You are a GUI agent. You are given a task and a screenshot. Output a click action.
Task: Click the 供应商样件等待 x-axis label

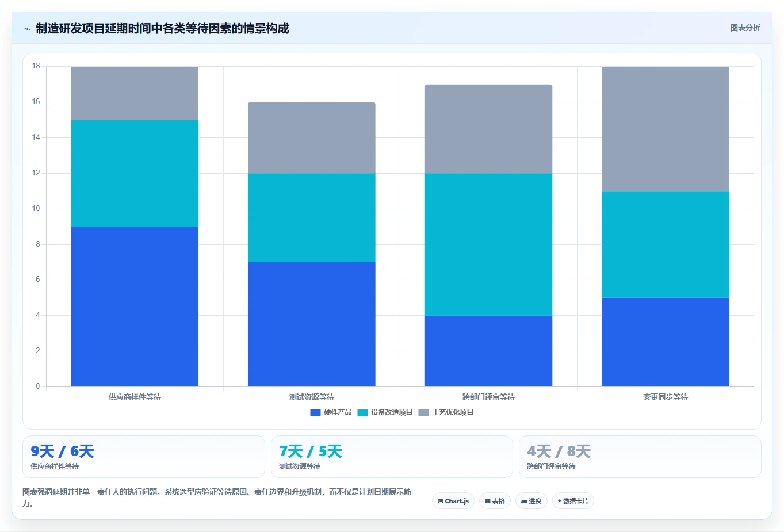[x=135, y=397]
